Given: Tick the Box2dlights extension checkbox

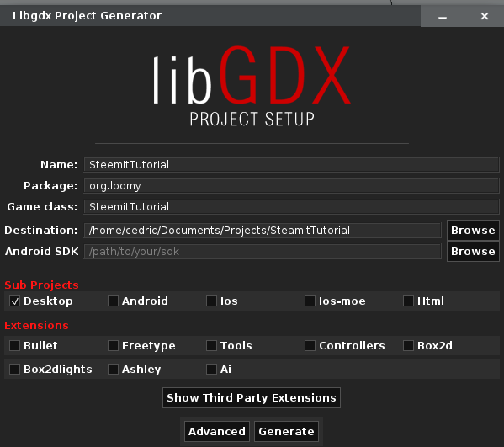Looking at the screenshot, I should pos(15,370).
